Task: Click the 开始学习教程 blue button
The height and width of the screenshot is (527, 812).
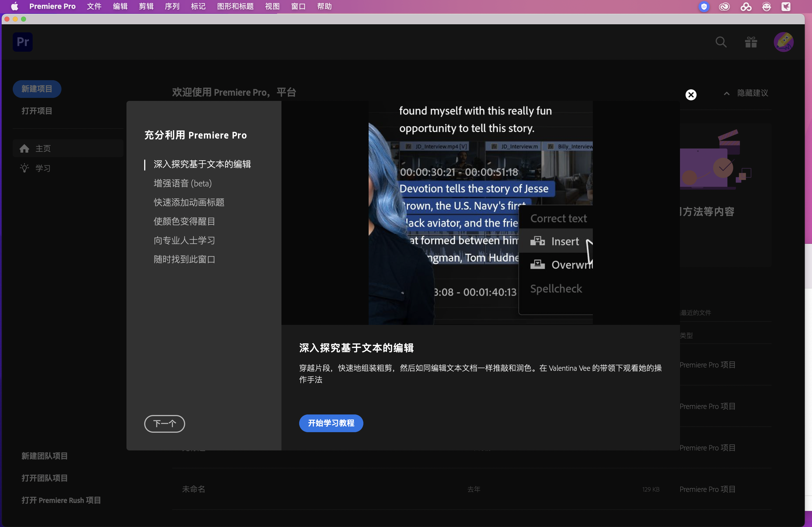Action: [331, 423]
